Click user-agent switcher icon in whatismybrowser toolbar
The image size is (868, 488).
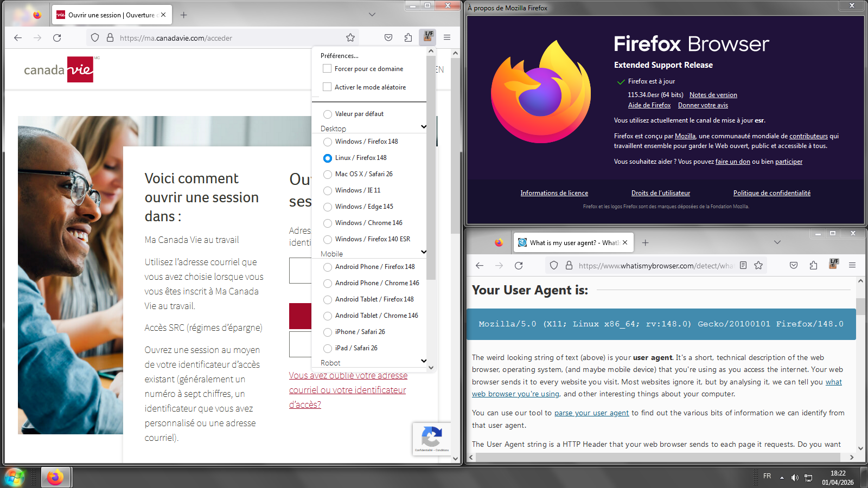(x=834, y=264)
